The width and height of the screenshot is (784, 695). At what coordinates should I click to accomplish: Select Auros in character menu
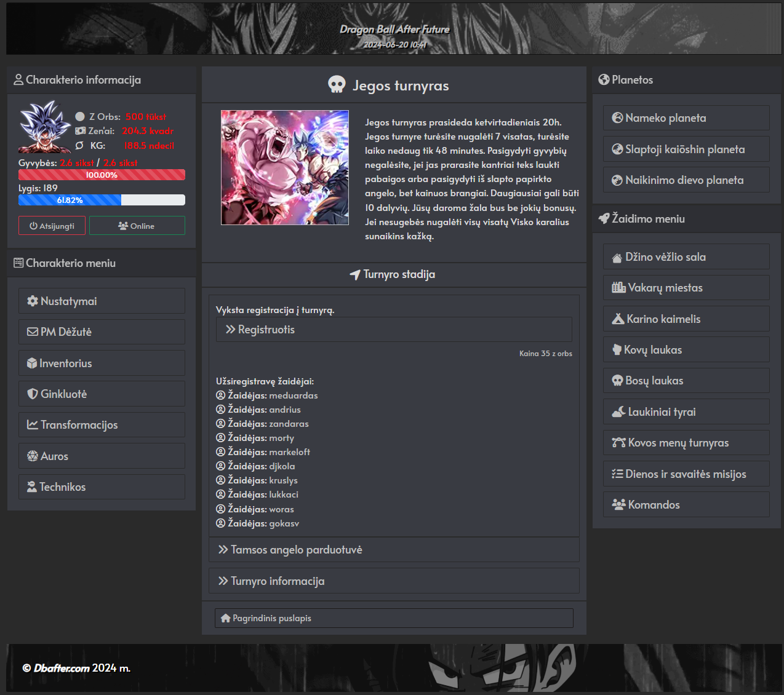102,456
